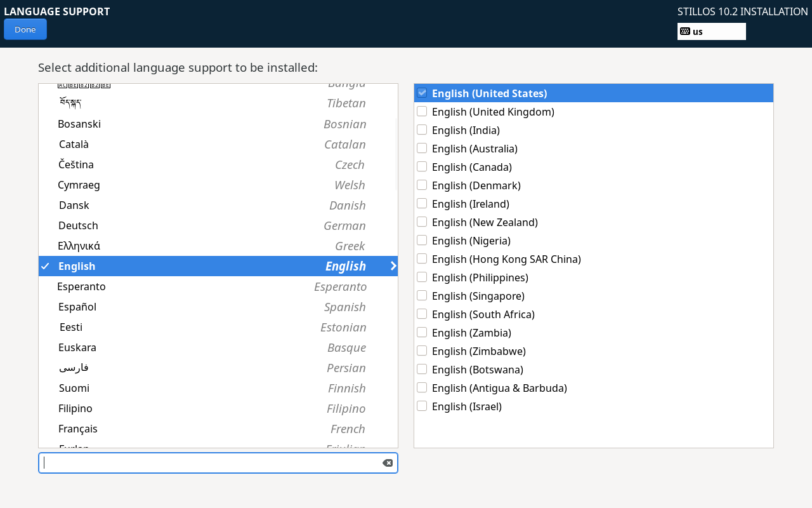Viewport: 812px width, 508px height.
Task: Select Dansk (Danish) language
Action: click(218, 205)
